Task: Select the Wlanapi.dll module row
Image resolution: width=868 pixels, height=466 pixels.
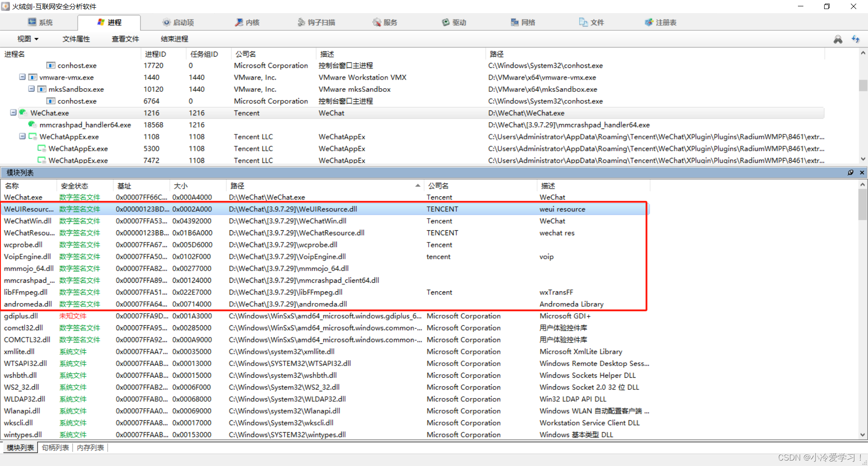Action: [325, 411]
